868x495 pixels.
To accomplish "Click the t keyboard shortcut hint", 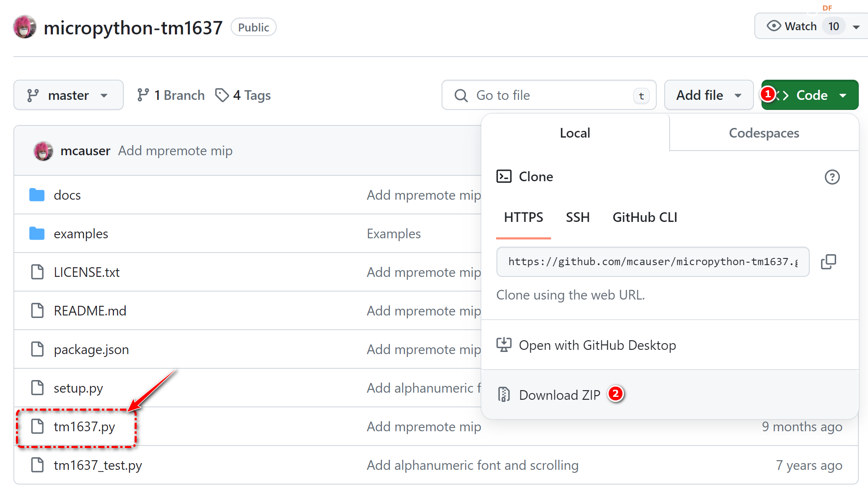I will coord(641,96).
